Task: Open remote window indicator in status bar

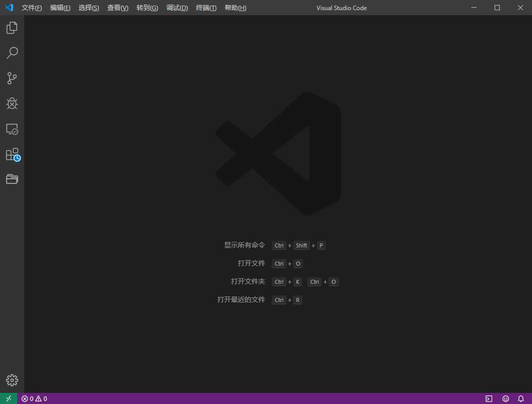Action: click(9, 398)
